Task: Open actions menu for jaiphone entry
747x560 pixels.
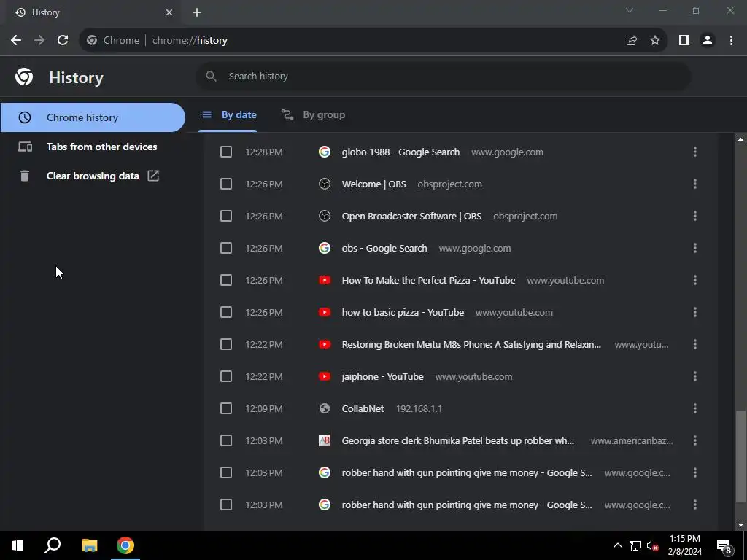Action: [x=695, y=376]
